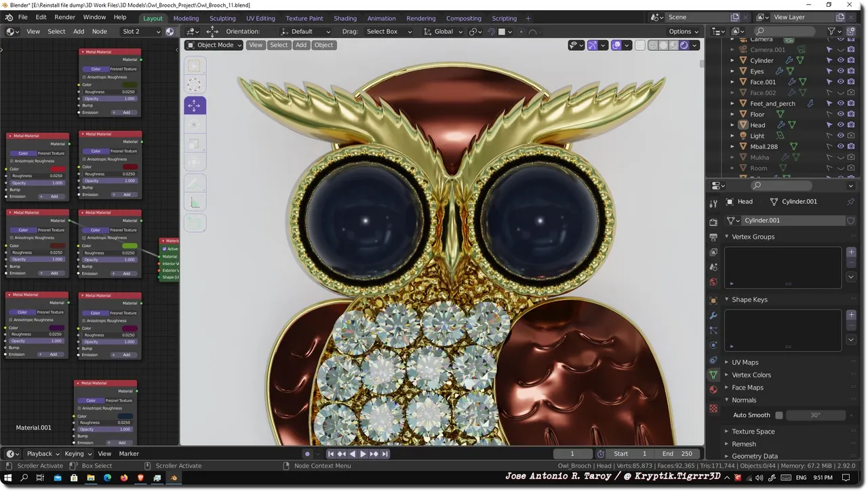Select the Scale tool in viewport toolbar
Screen dimensions: 868x492
click(195, 145)
